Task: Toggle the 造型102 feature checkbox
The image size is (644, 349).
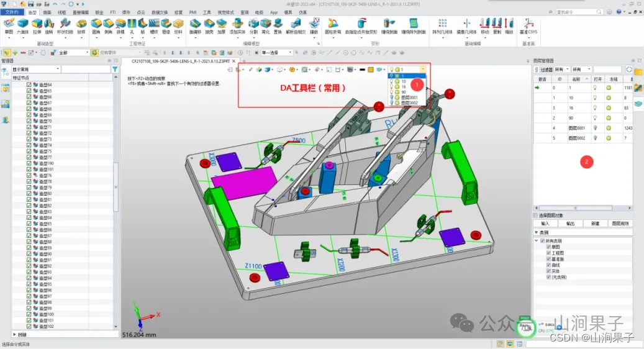Action: (x=29, y=327)
